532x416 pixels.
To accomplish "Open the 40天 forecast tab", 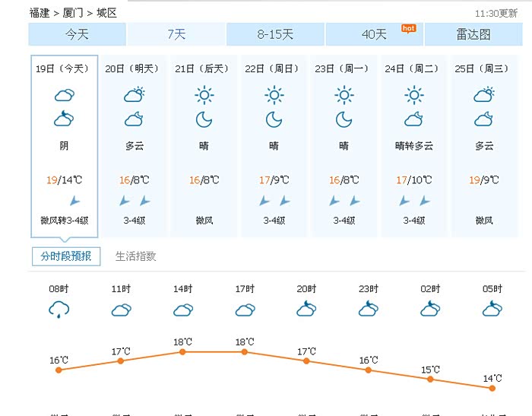I will [x=374, y=34].
